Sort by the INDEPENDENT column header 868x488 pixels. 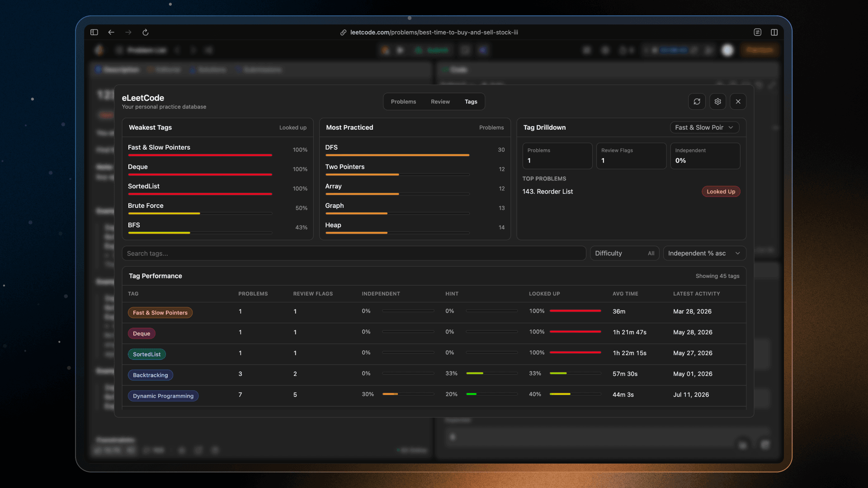point(381,294)
